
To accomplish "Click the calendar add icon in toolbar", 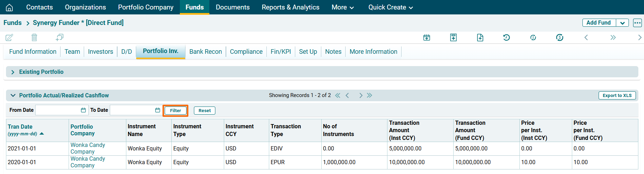I will pyautogui.click(x=427, y=38).
